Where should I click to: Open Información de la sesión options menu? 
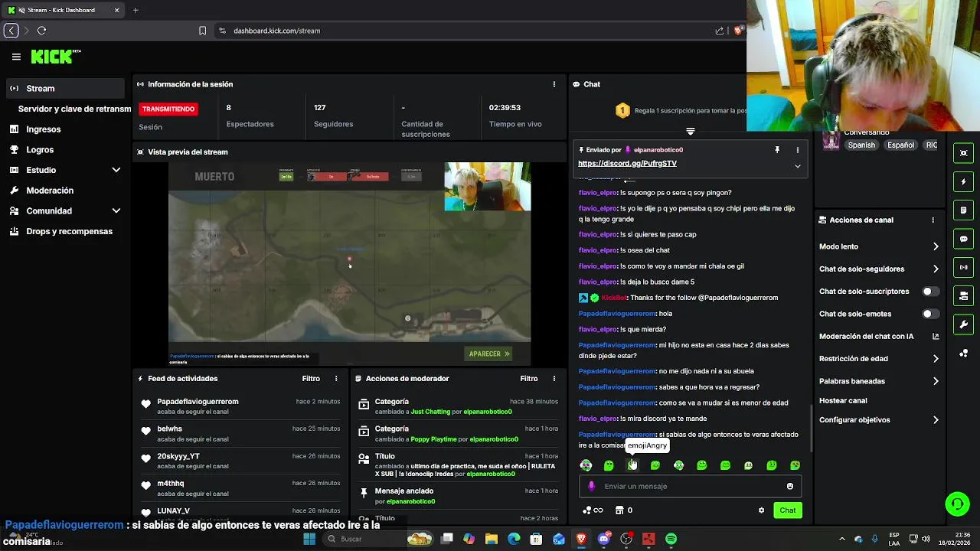[x=554, y=84]
